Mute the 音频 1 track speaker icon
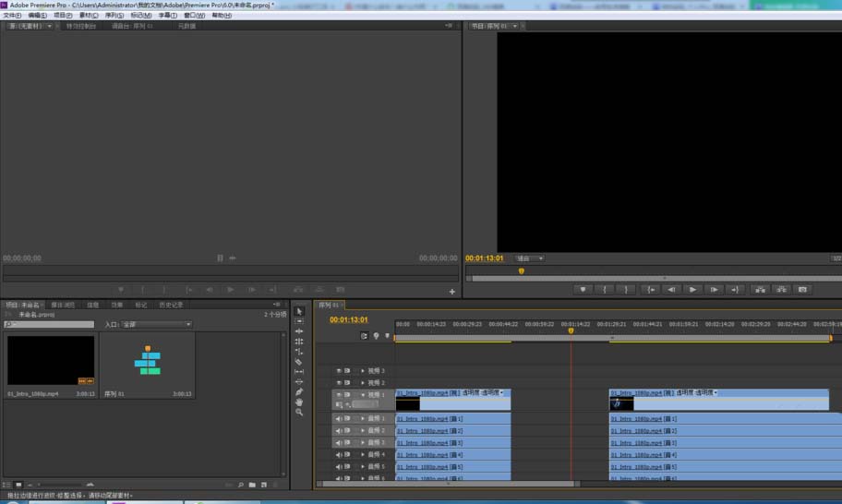Screen dimensions: 842x504 click(339, 419)
